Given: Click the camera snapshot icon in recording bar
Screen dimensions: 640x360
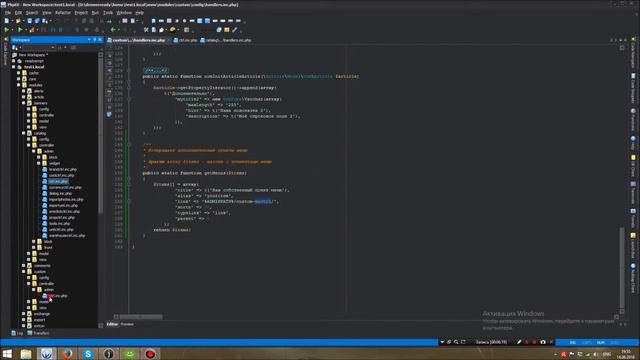Looking at the screenshot, I should tap(543, 342).
